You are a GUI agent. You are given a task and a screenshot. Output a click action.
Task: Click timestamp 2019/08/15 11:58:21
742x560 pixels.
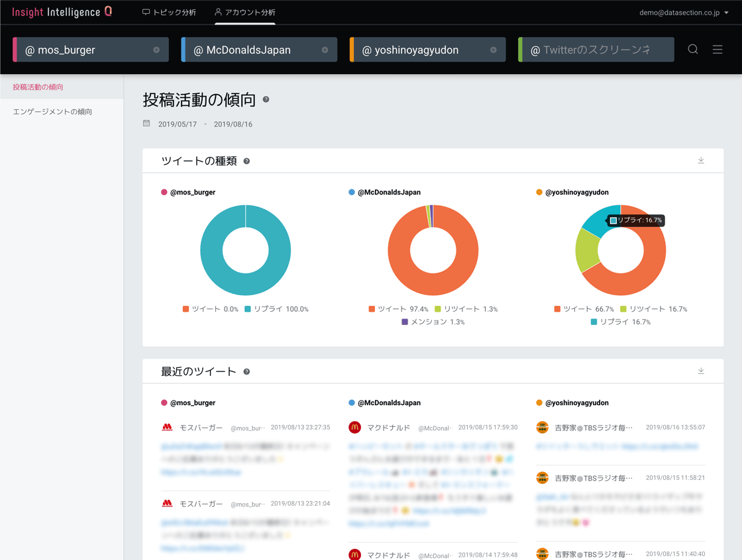(x=675, y=478)
